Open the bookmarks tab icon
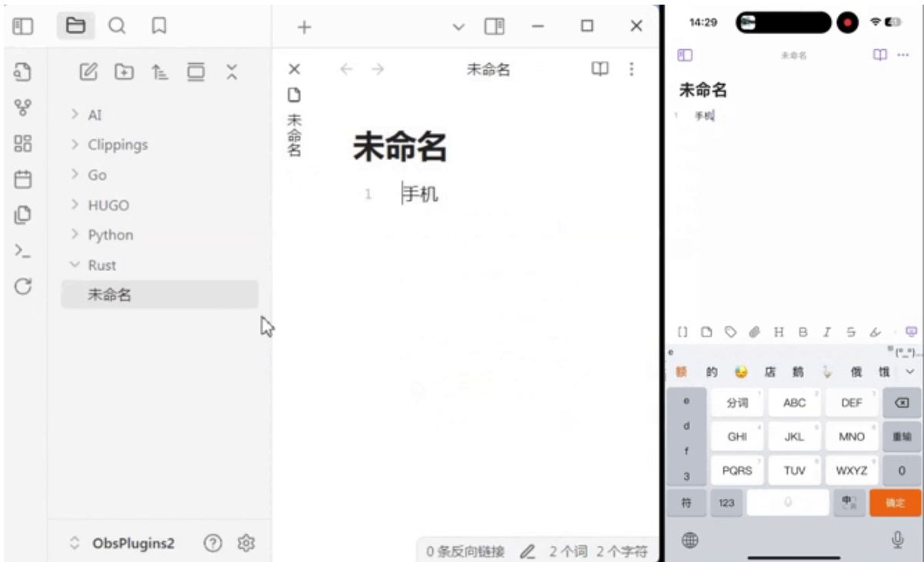Viewport: 924px width, 562px height. pos(158,26)
